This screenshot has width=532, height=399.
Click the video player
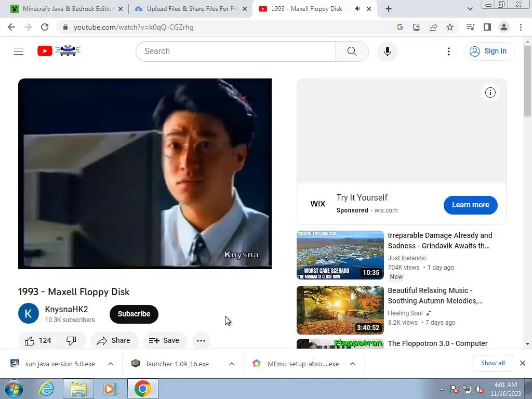145,174
